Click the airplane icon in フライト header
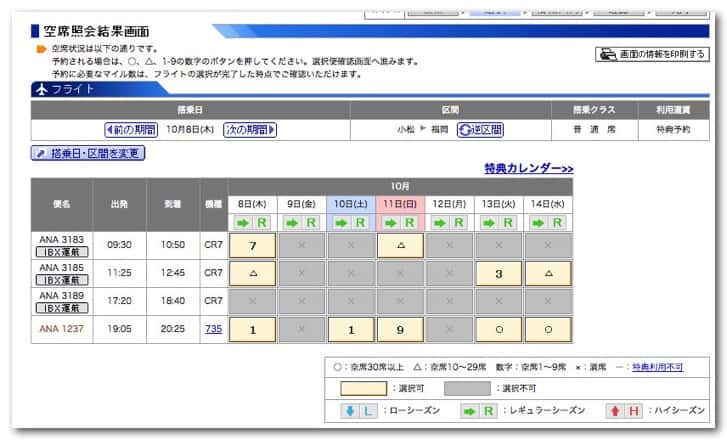The height and width of the screenshot is (440, 727). 42,89
